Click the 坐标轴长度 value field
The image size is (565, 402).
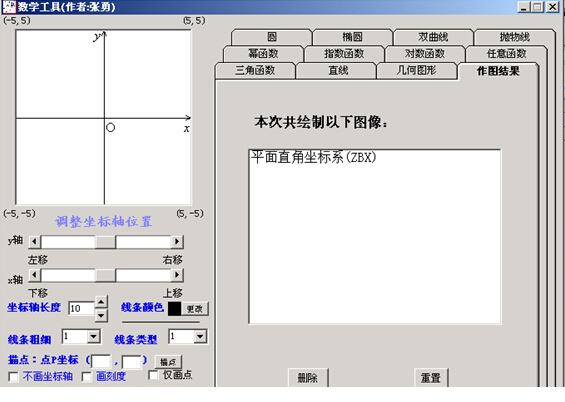81,308
